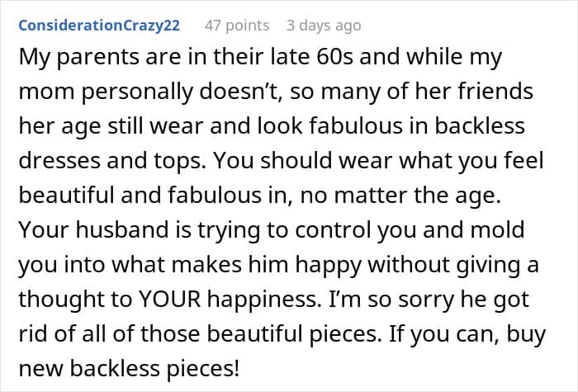Click the phrase 'mom personally doesn't'
Screen dimensions: 578x392
click(x=151, y=91)
